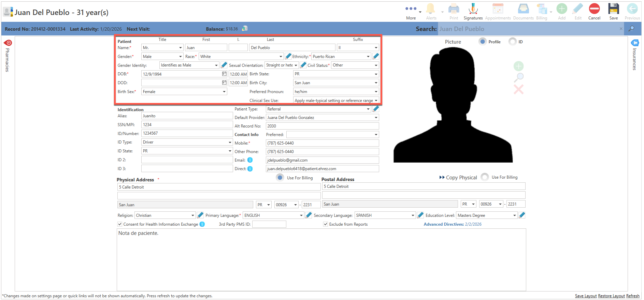Expand the Default Provider dropdown

click(322, 117)
